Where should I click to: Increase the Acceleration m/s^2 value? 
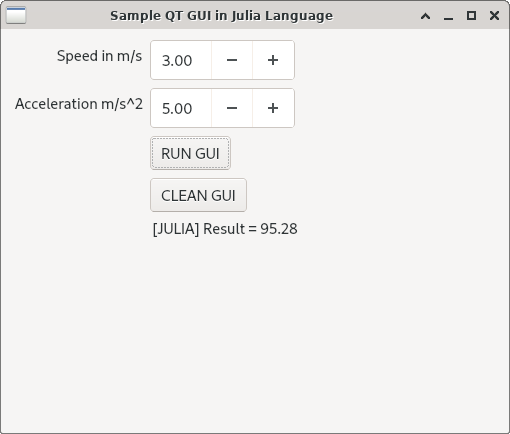pos(273,108)
